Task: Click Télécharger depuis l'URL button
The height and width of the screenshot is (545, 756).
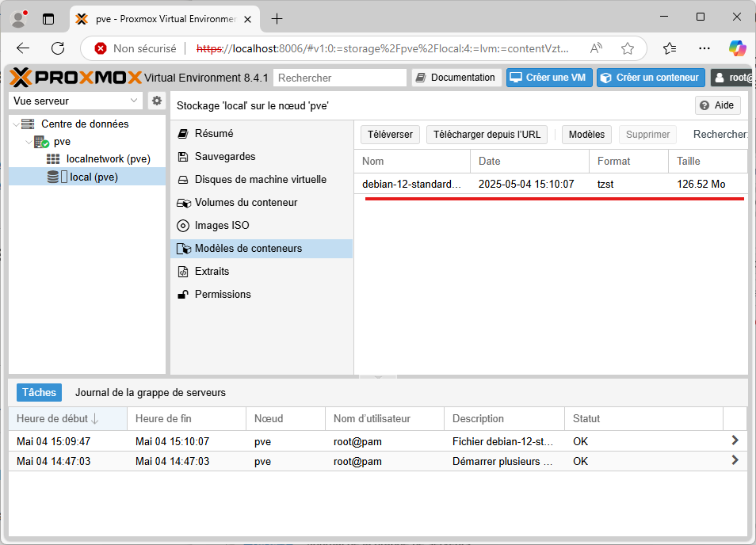Action: (x=487, y=135)
